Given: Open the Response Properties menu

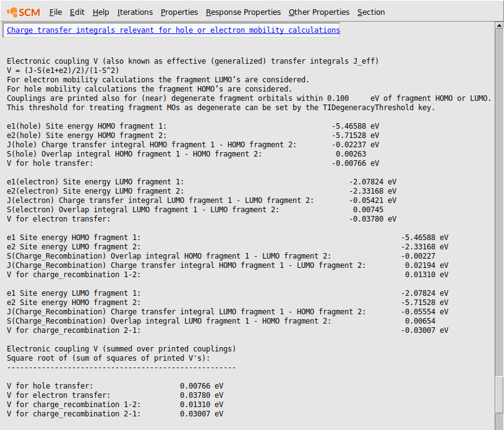Looking at the screenshot, I should pyautogui.click(x=243, y=12).
